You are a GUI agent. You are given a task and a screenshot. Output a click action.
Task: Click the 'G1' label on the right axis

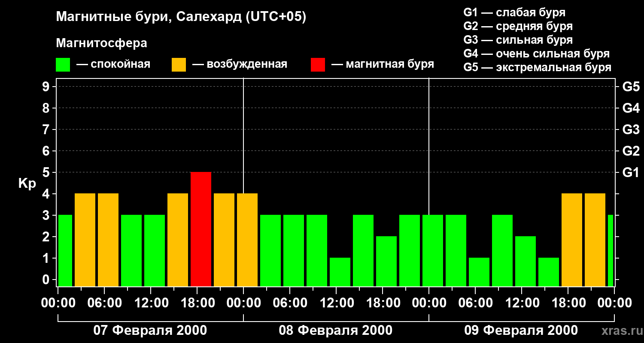tap(631, 172)
